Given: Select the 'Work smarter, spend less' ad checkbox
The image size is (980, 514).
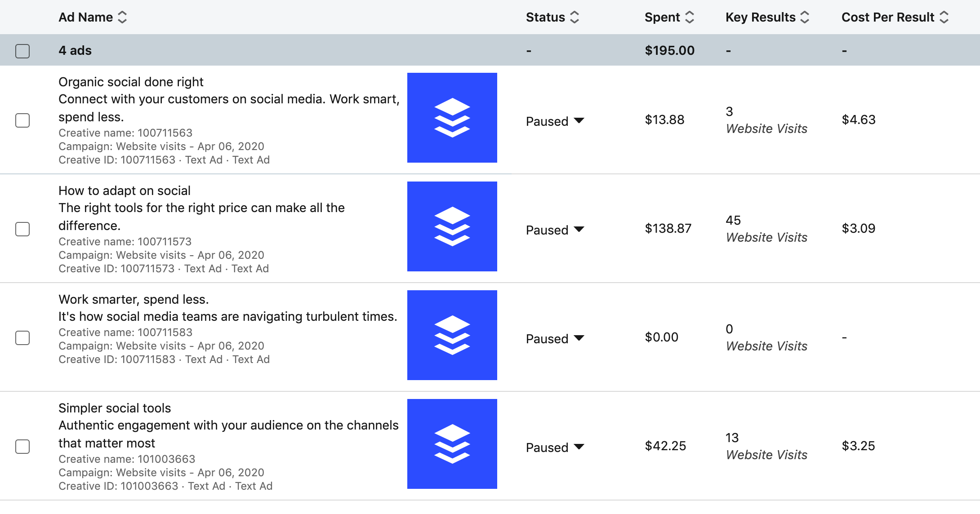Looking at the screenshot, I should pyautogui.click(x=22, y=338).
